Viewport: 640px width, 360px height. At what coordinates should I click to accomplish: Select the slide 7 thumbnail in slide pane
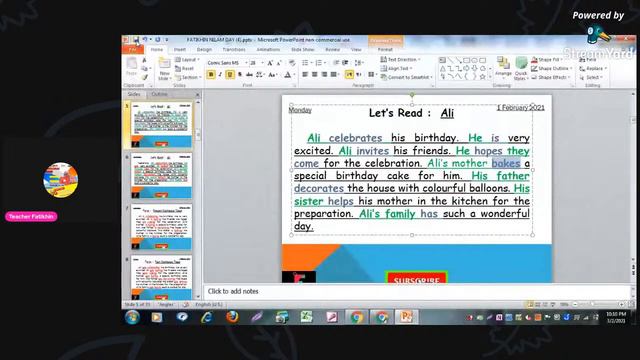161,227
